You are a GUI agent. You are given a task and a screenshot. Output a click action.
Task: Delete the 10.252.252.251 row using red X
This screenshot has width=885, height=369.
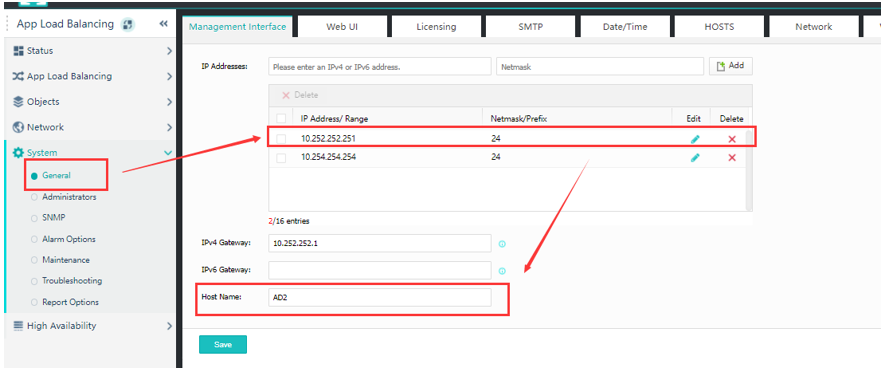(x=732, y=139)
